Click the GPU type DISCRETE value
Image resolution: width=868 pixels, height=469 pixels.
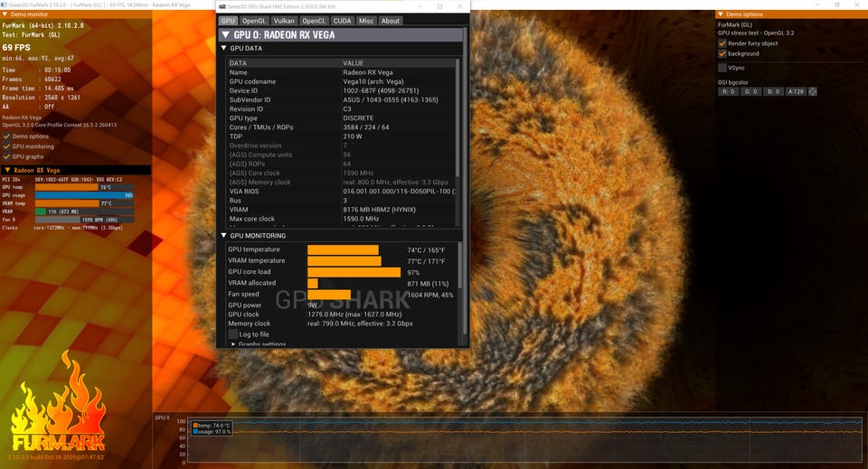coord(358,117)
